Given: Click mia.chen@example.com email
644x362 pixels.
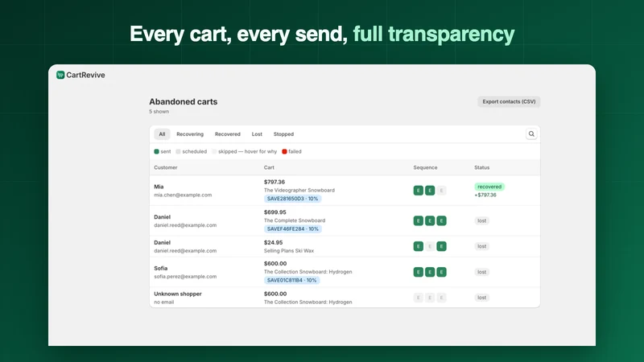Looking at the screenshot, I should (183, 195).
